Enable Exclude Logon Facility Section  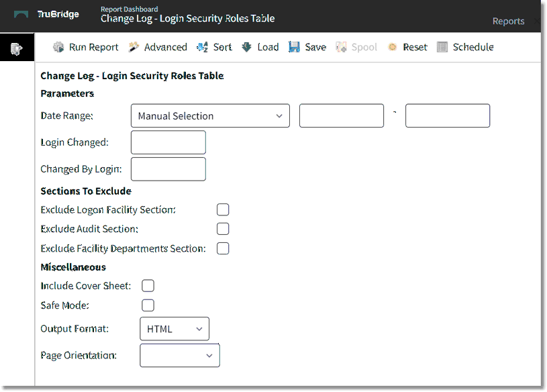(223, 209)
